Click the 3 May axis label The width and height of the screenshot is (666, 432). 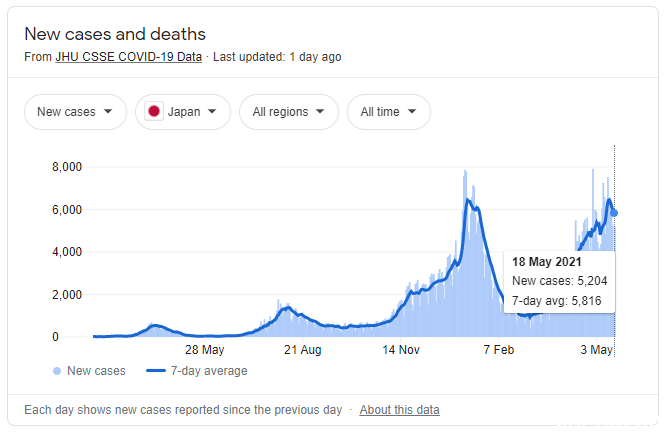[596, 350]
